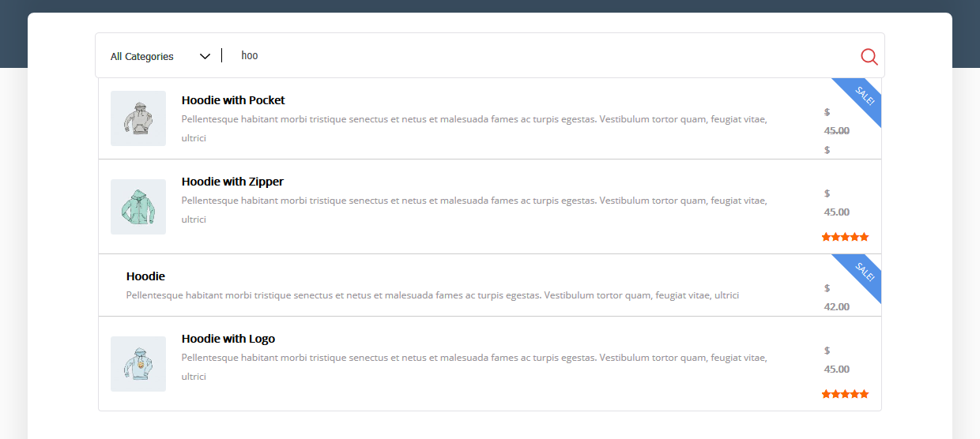
Task: Click the 45.00 price of Hoodie with Zipper
Action: (837, 212)
